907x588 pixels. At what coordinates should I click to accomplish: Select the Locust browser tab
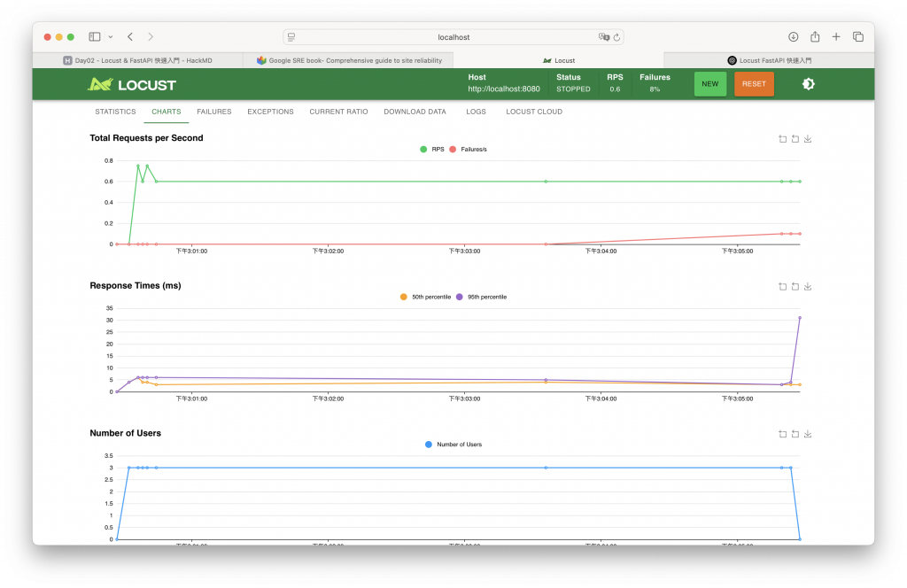tap(559, 60)
